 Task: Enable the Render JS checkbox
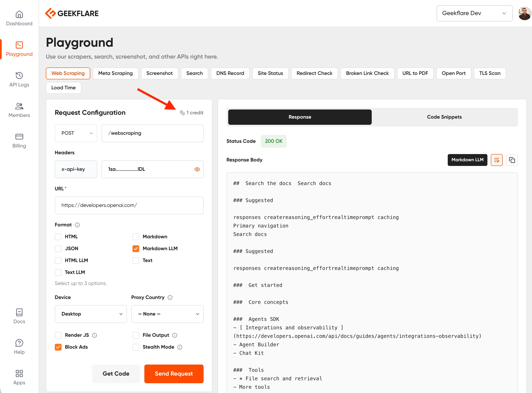click(x=58, y=335)
